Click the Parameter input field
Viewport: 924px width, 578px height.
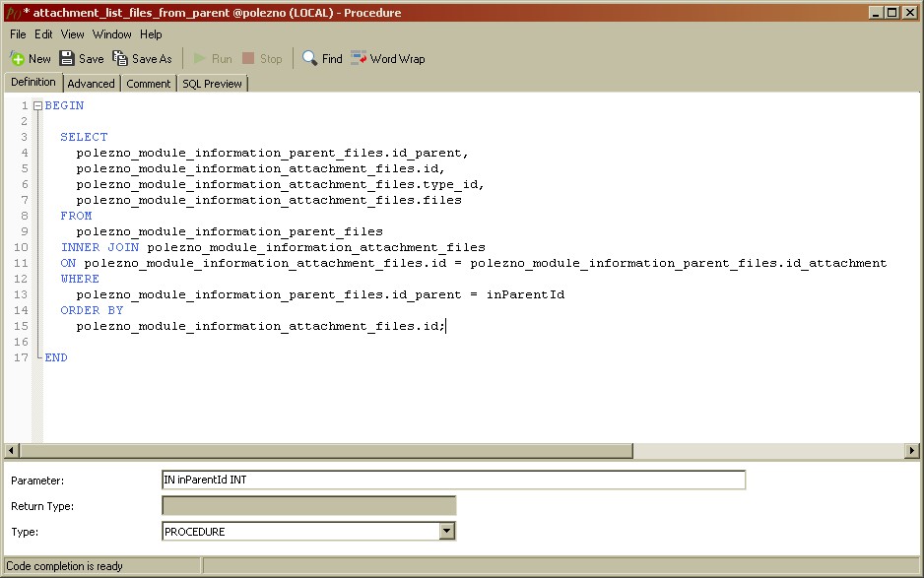point(454,480)
